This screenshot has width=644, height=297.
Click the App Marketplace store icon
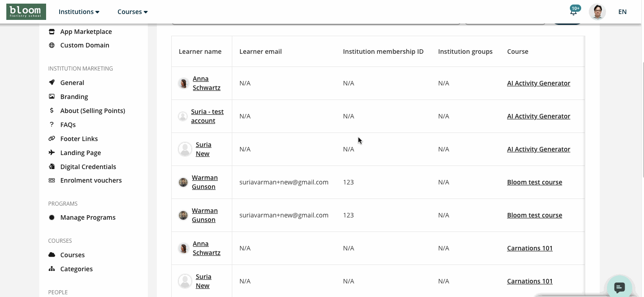[x=52, y=32]
